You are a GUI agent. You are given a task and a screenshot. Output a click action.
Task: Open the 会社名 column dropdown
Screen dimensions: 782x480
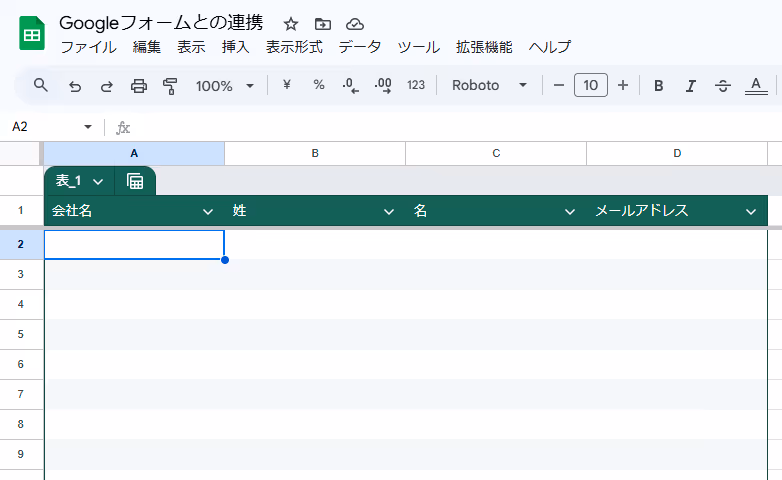(x=208, y=212)
